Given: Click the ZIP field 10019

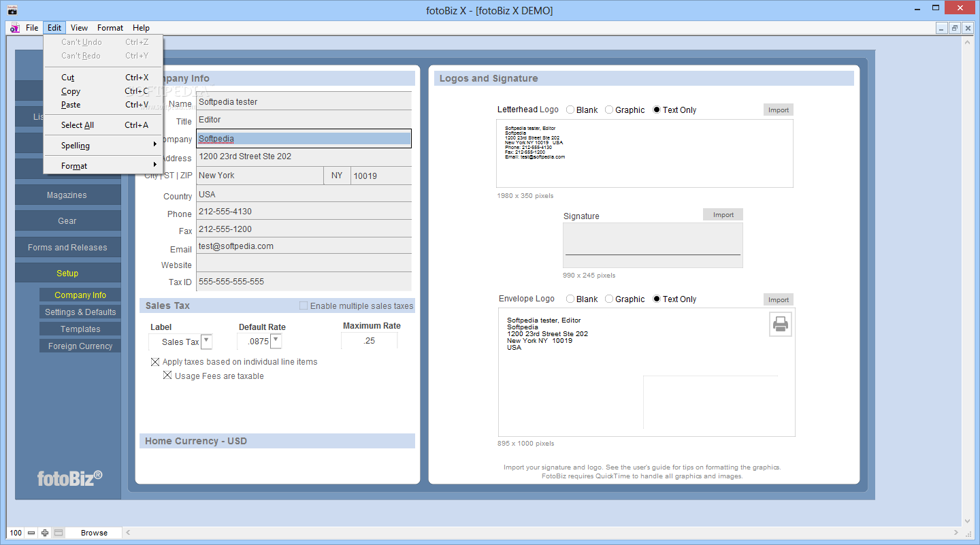Looking at the screenshot, I should pyautogui.click(x=381, y=176).
